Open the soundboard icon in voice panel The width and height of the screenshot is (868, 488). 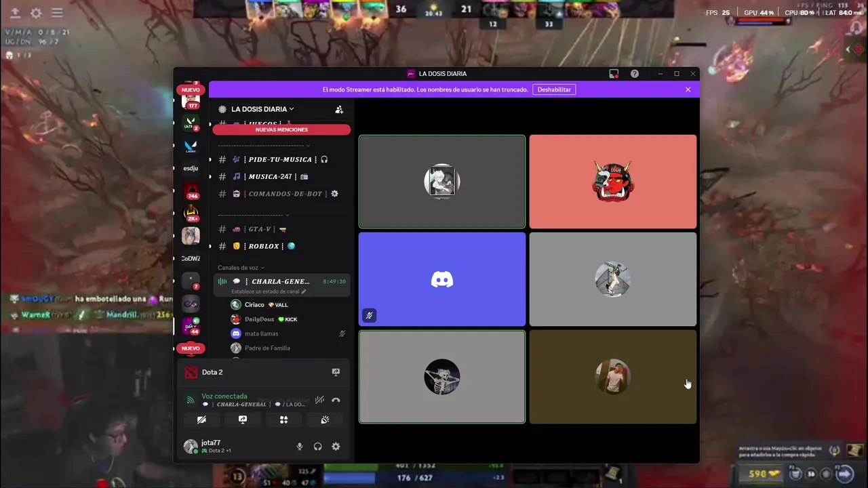tap(325, 420)
